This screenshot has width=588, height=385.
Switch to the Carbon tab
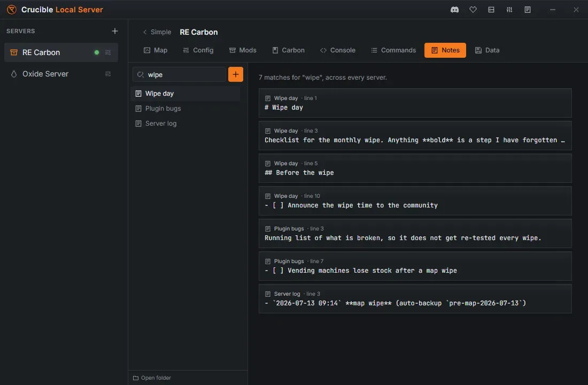288,50
